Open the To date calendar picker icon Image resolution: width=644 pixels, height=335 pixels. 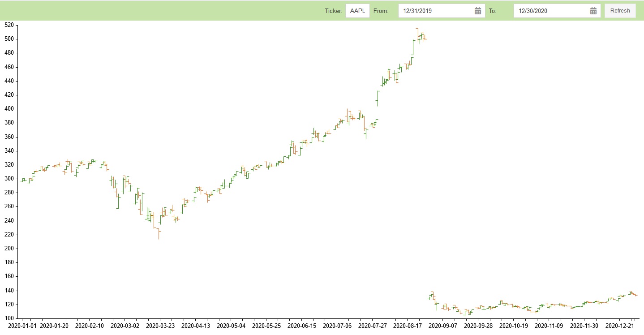pyautogui.click(x=593, y=11)
